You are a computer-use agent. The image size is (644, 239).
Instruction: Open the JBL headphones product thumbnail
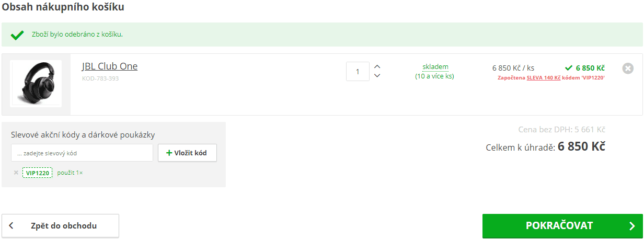click(36, 84)
